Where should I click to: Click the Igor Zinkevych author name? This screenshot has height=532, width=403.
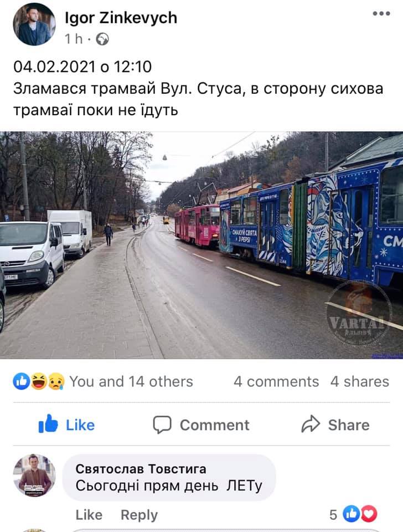pos(121,18)
